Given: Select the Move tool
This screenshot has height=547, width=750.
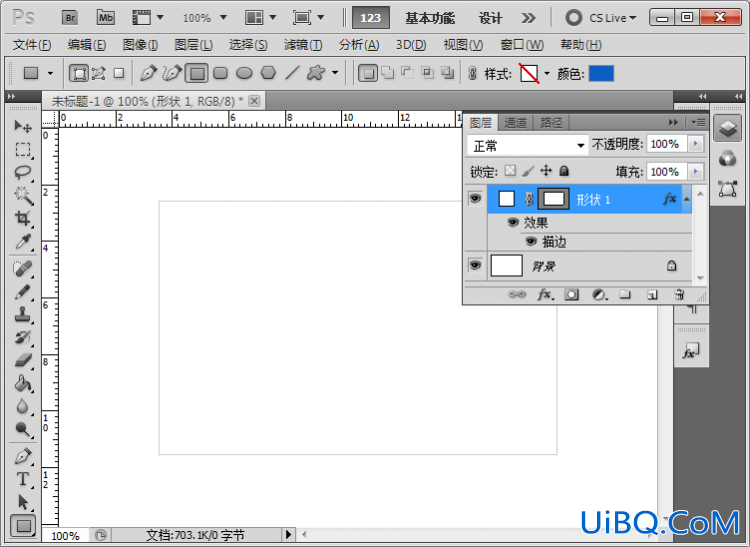Looking at the screenshot, I should (22, 126).
